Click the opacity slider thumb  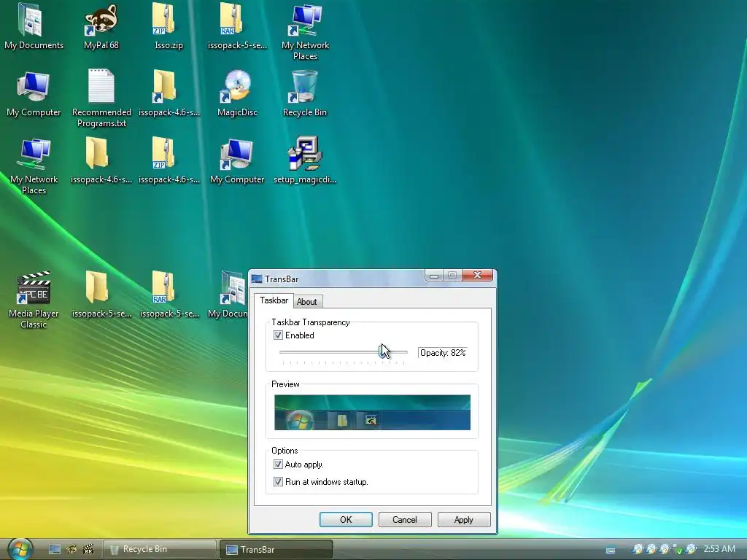(x=382, y=352)
